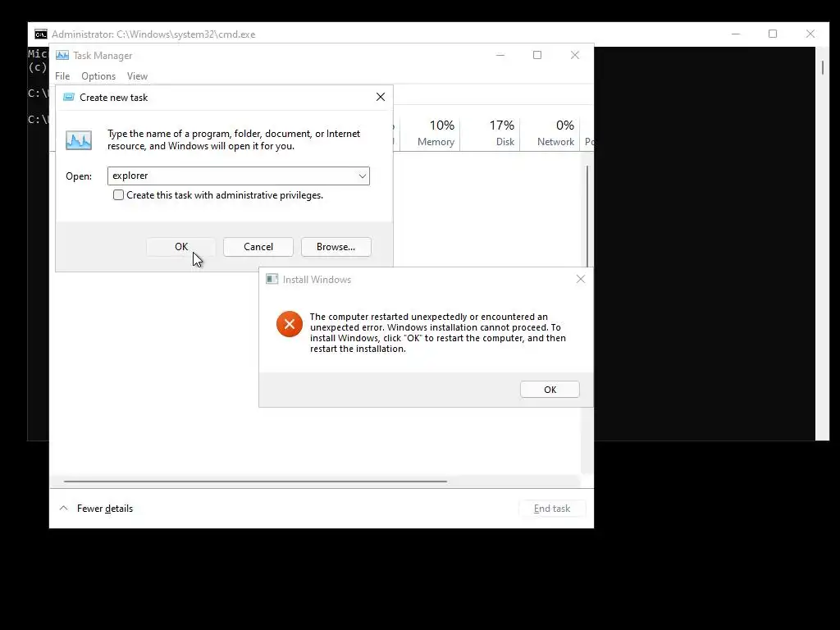
Task: Open Task Manager File menu
Action: (x=62, y=76)
